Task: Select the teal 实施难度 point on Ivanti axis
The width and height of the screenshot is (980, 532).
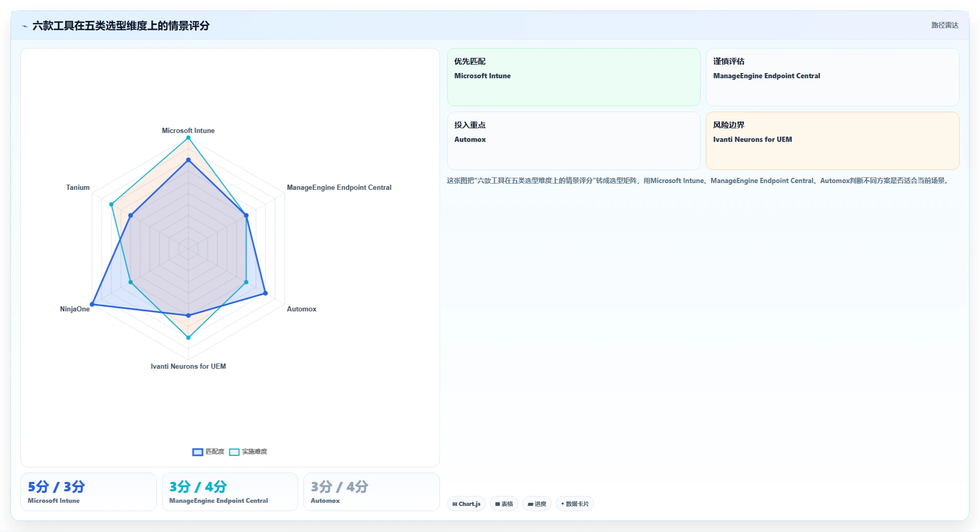Action: (x=188, y=337)
